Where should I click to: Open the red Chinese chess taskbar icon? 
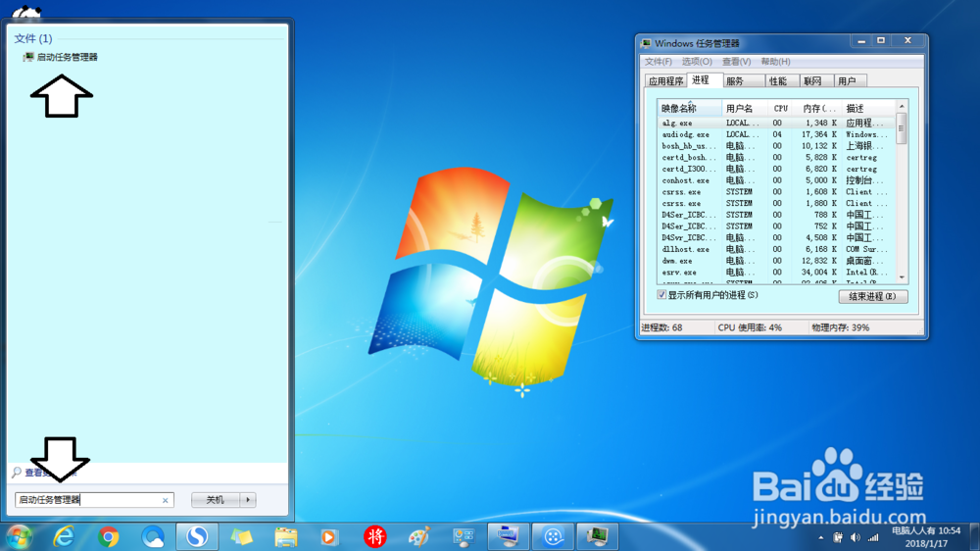pos(375,536)
